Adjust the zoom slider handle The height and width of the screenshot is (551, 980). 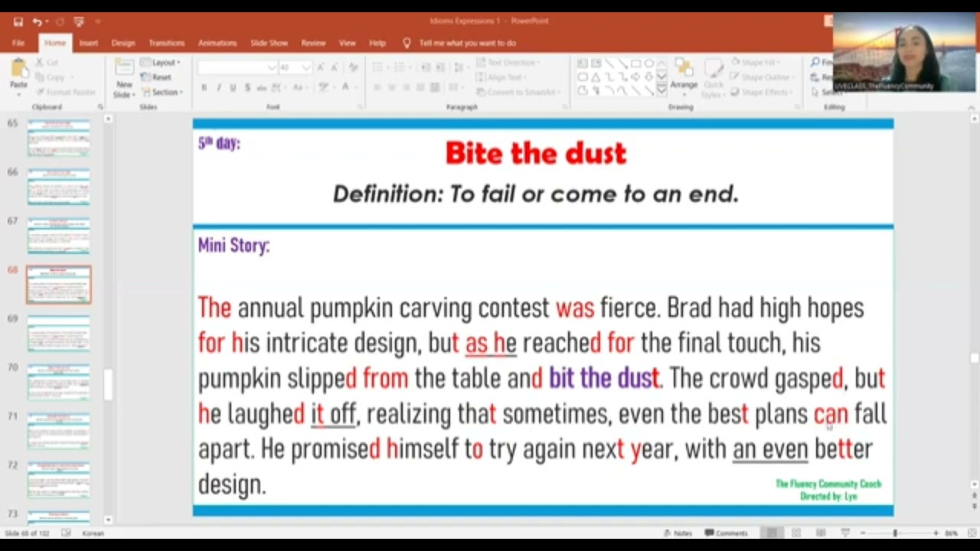click(895, 533)
